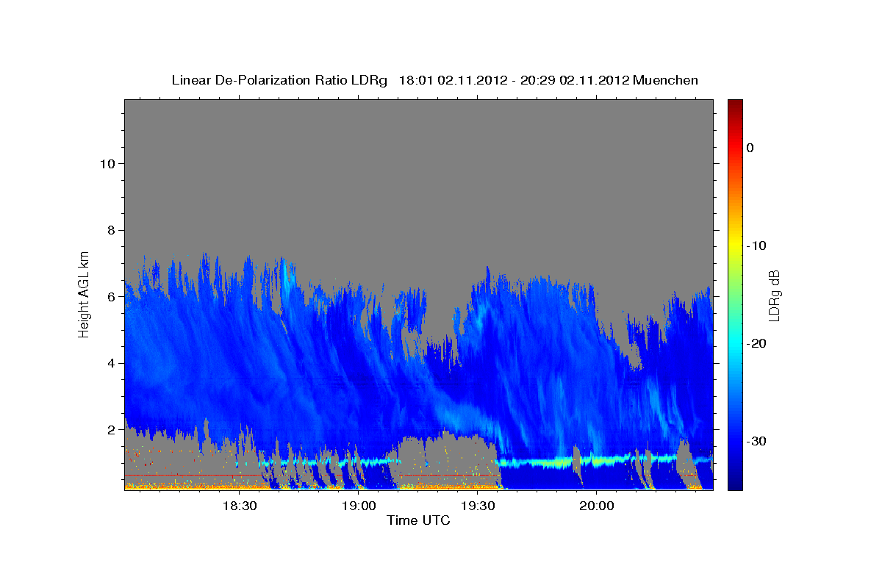
Task: Click the colorbar label '-10'
Action: 756,245
